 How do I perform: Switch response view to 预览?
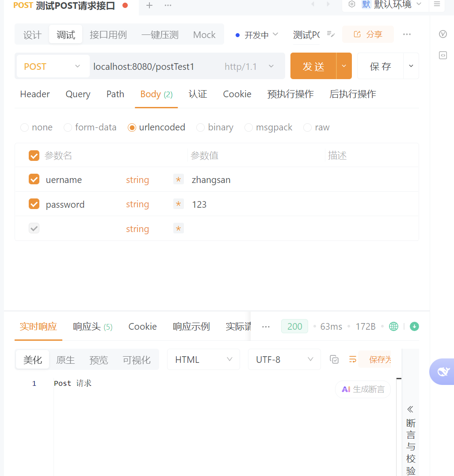point(99,360)
